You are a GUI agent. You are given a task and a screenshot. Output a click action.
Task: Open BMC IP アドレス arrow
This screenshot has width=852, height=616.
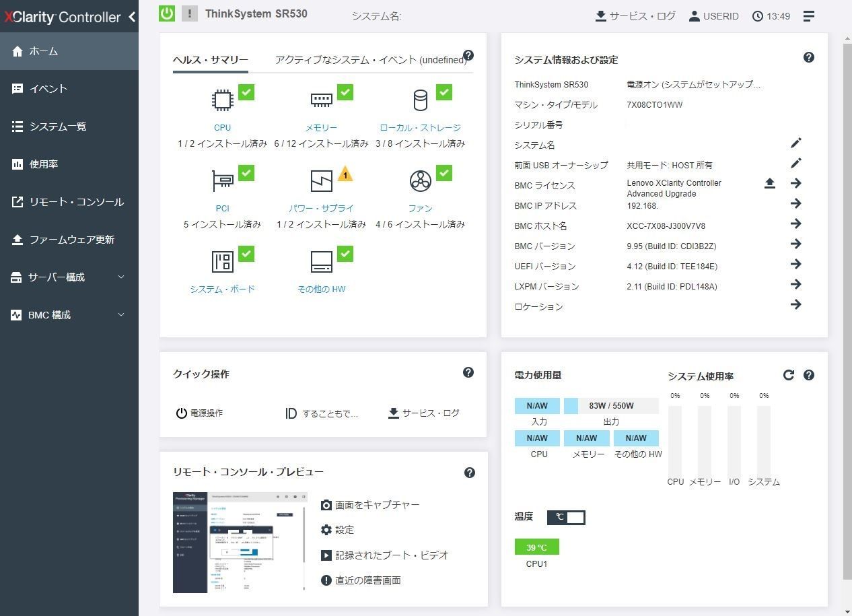[795, 203]
